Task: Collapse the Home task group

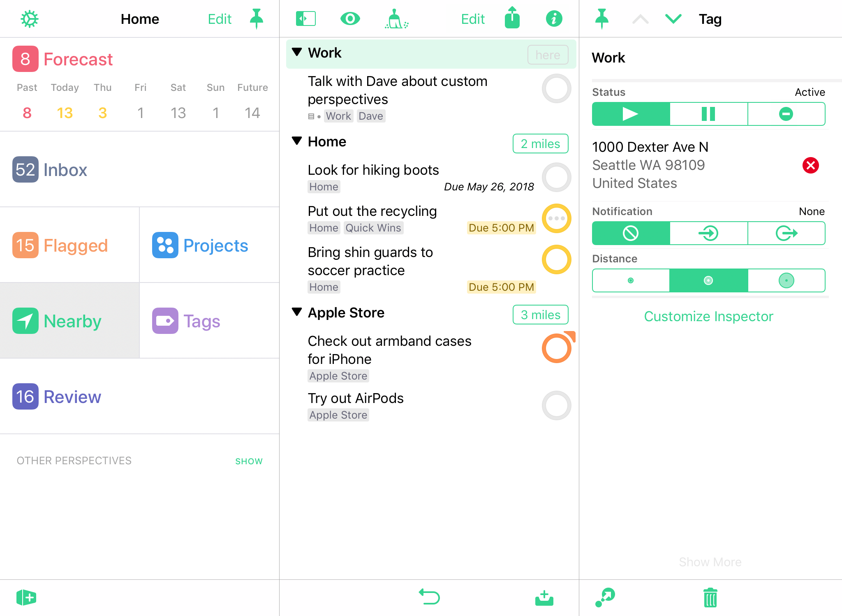Action: [297, 142]
